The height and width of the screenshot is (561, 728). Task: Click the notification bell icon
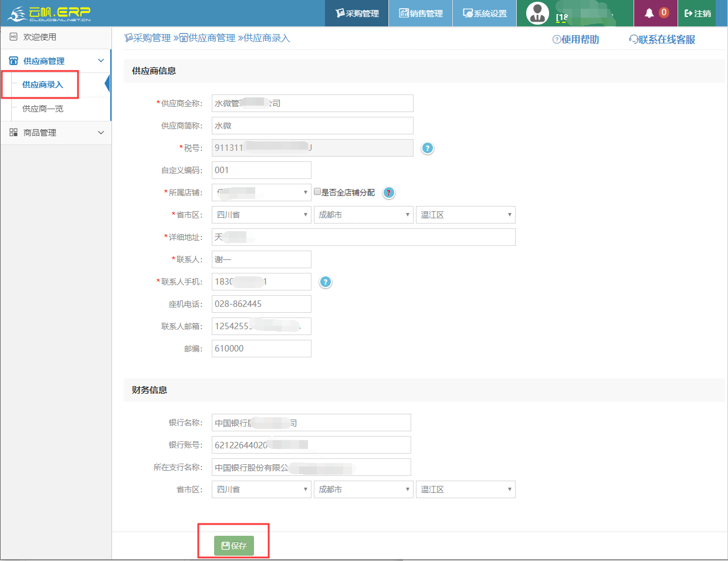click(649, 13)
